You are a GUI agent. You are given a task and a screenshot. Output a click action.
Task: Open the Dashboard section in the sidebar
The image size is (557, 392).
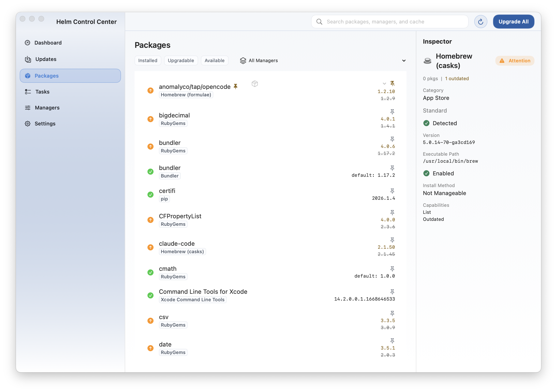(48, 42)
